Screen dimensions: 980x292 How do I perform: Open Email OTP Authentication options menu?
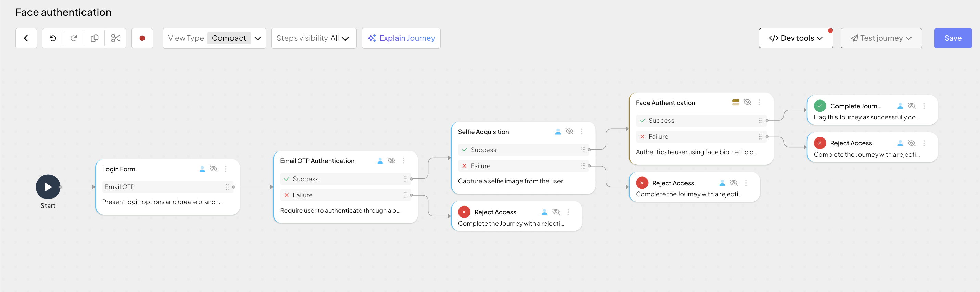tap(404, 161)
